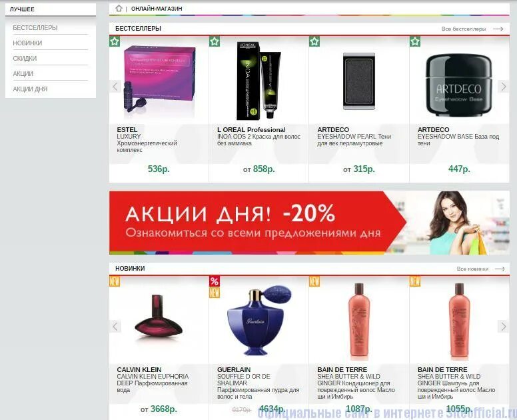
Task: Open Новинки in the sidebar menu
Action: 28,43
